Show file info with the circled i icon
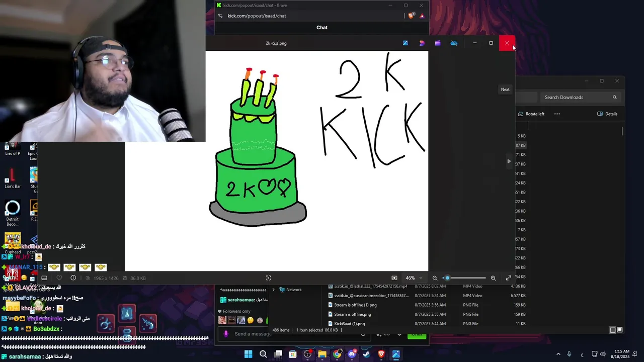Image resolution: width=644 pixels, height=362 pixels. point(73,278)
